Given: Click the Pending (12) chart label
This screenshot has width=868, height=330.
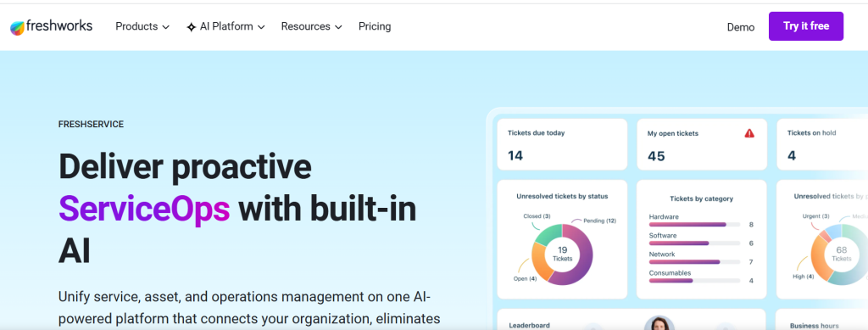Looking at the screenshot, I should [599, 221].
